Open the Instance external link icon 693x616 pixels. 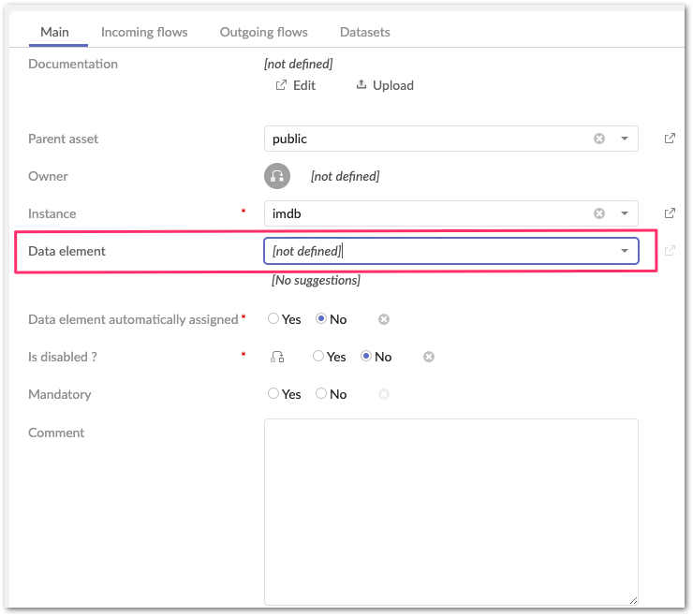click(x=670, y=213)
